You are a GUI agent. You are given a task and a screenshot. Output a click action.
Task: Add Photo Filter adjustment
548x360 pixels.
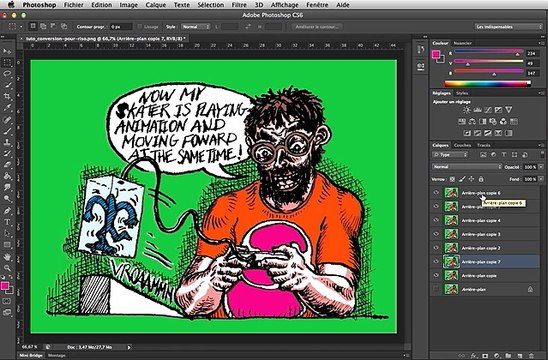pyautogui.click(x=493, y=121)
